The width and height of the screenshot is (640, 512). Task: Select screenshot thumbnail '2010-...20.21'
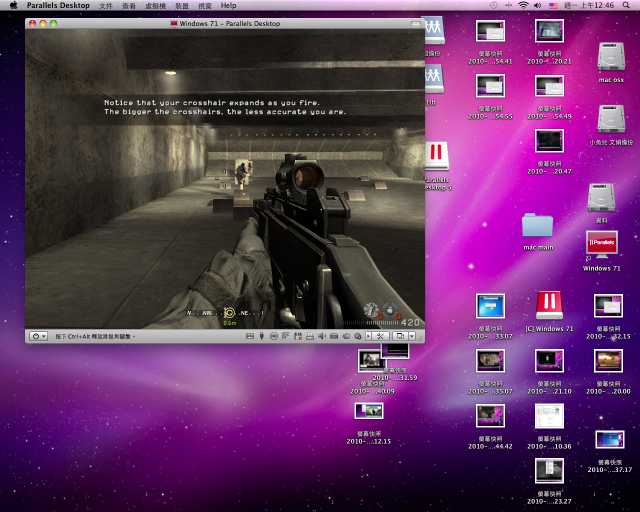tap(549, 31)
